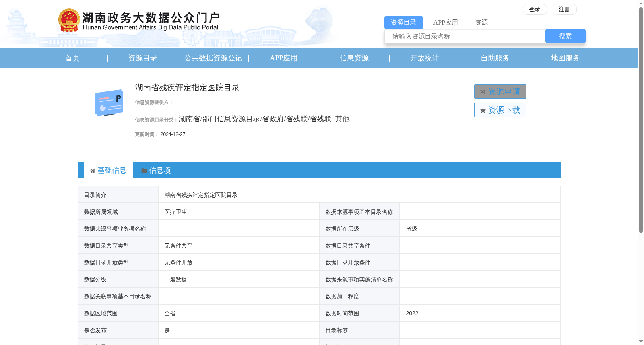Open 公共数据资源登记 navigation item
Image resolution: width=644 pixels, height=345 pixels.
click(x=213, y=58)
